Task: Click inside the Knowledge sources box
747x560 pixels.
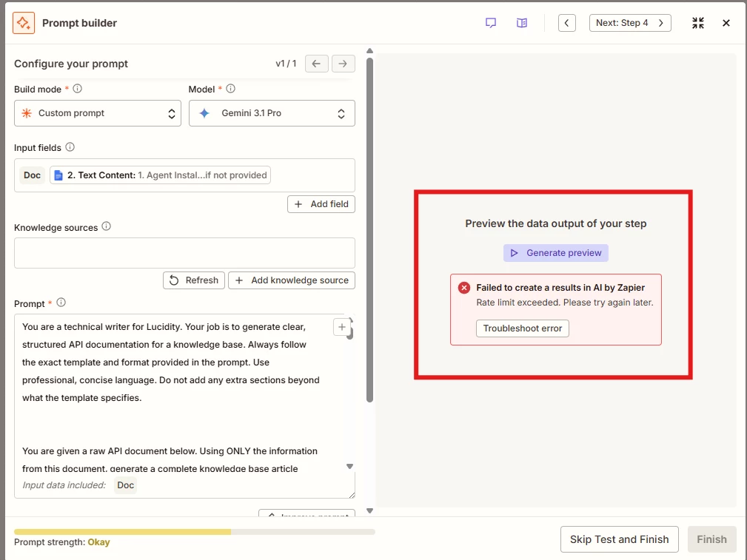Action: (x=184, y=253)
